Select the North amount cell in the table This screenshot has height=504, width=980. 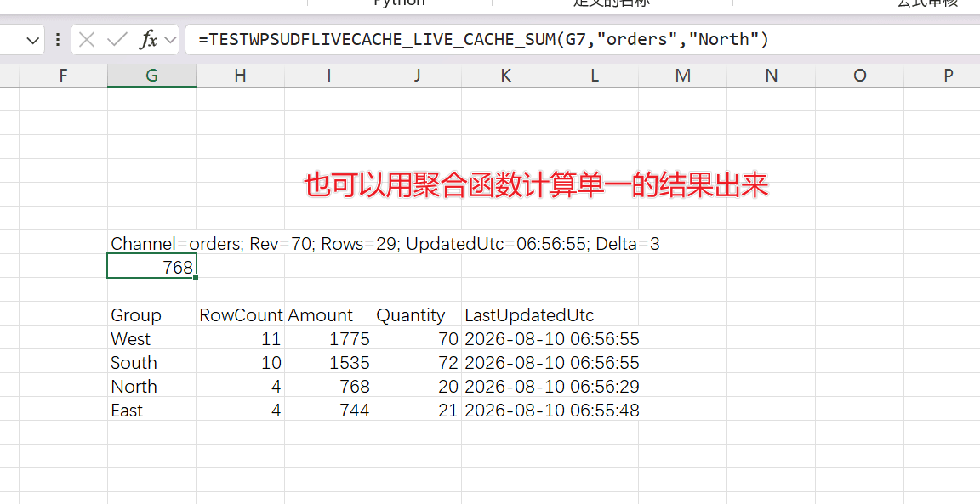(328, 386)
